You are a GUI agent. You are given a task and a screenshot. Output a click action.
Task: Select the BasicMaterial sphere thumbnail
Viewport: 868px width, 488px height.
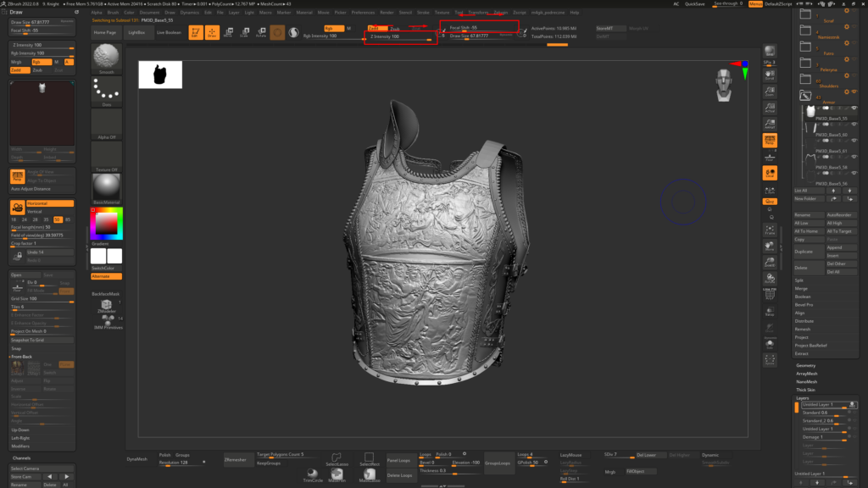[107, 185]
